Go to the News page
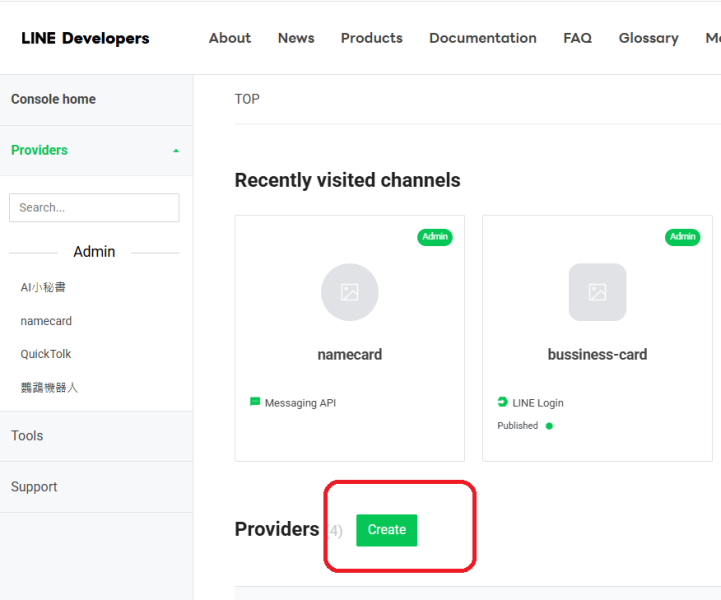 [296, 38]
